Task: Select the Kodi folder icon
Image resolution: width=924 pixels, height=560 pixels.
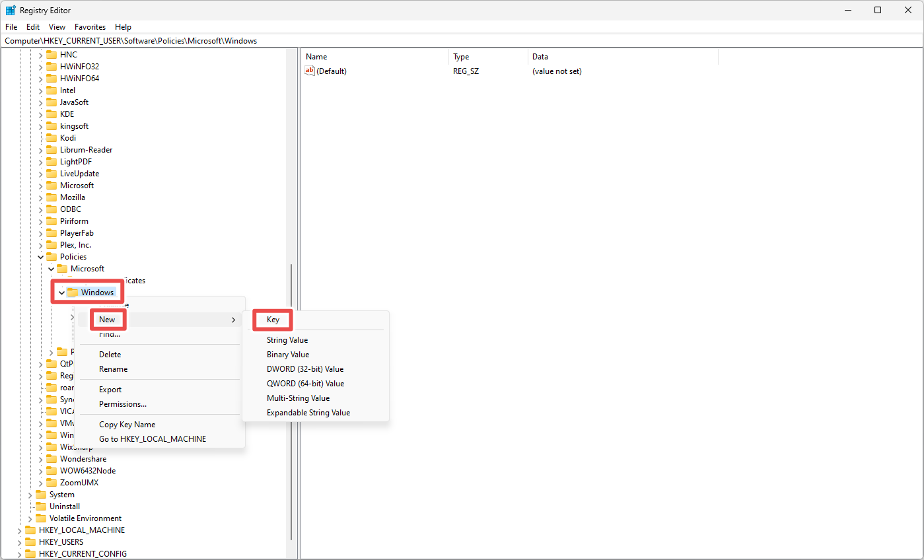Action: [52, 138]
